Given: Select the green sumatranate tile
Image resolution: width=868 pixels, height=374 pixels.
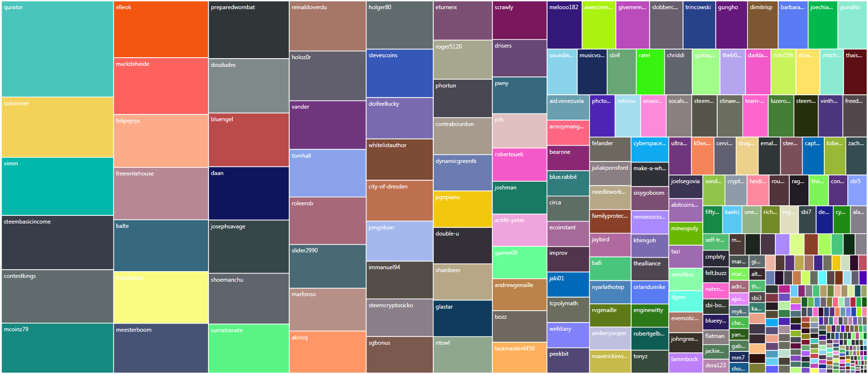Looking at the screenshot, I should click(x=248, y=349).
